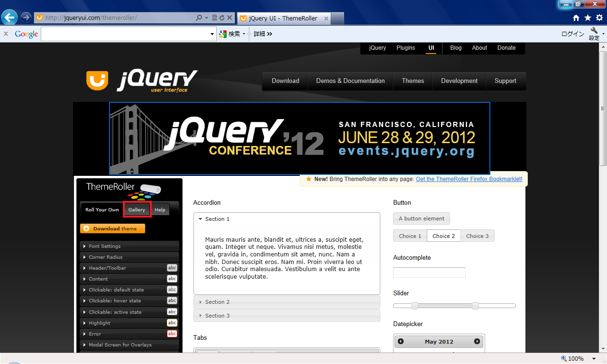Open the Google toolbar search dropdown
The width and height of the screenshot is (607, 364).
212,34
